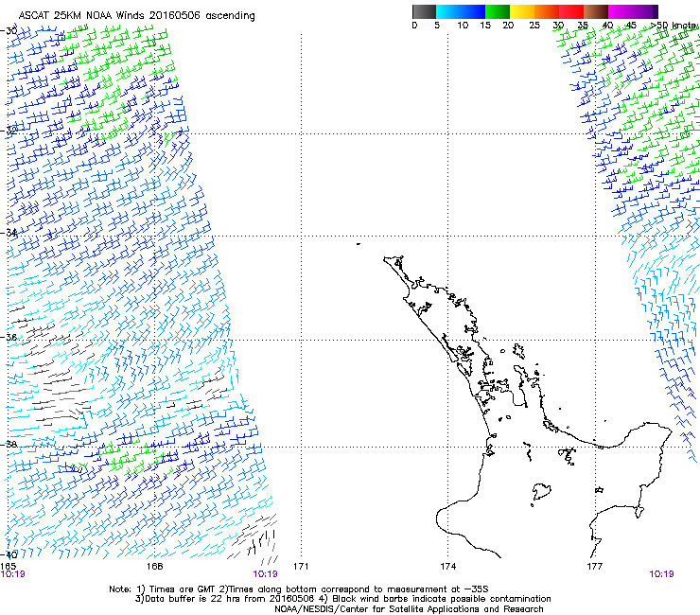
Task: Click the red 30-35 knot color segment
Action: 571,11
